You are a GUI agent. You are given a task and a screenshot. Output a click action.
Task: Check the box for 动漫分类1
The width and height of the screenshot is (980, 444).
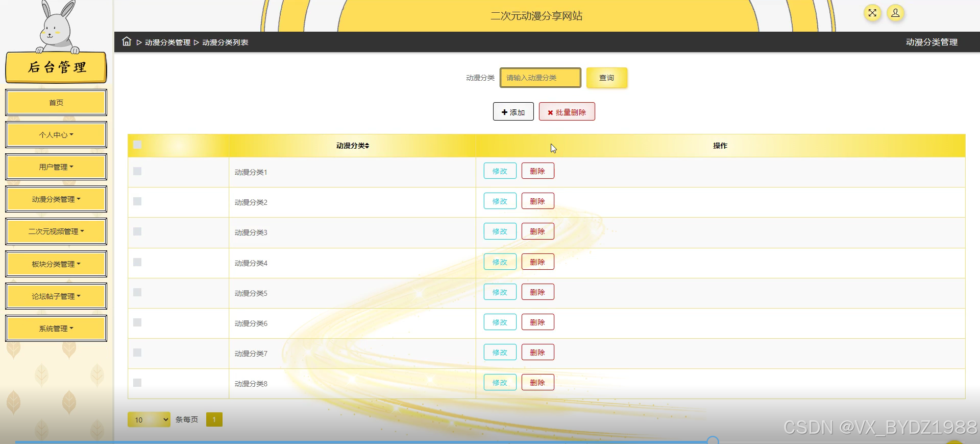(x=137, y=171)
